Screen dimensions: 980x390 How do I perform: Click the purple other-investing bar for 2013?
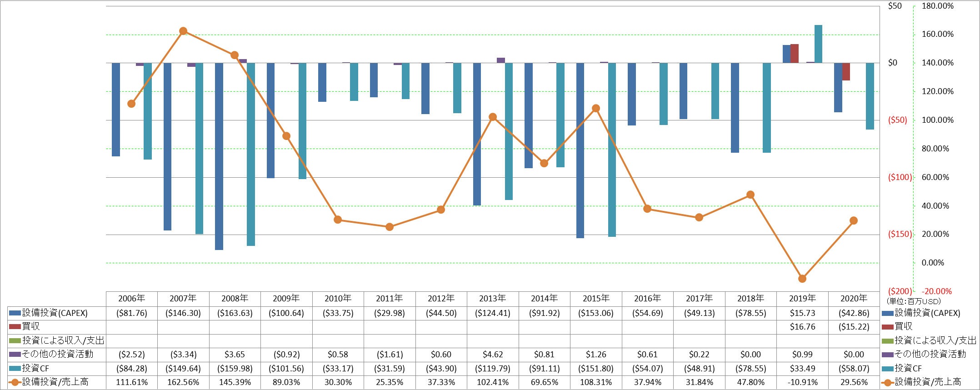click(501, 60)
